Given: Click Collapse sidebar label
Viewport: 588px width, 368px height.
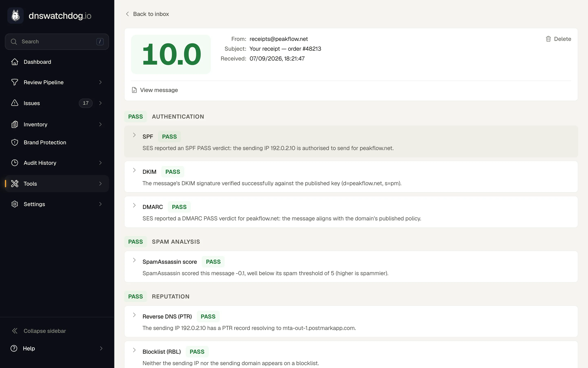Looking at the screenshot, I should click(45, 331).
